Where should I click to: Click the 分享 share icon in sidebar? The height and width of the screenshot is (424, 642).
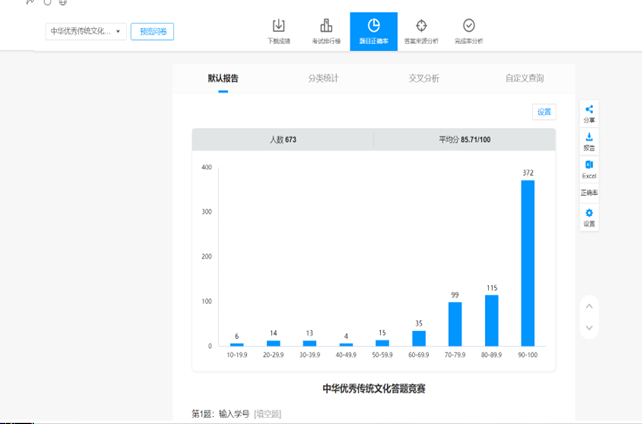tap(589, 111)
